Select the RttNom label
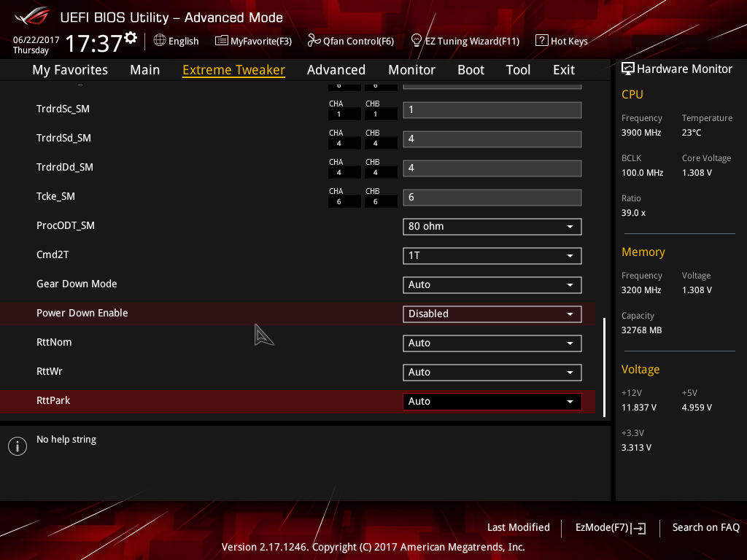The height and width of the screenshot is (560, 747). pos(54,342)
